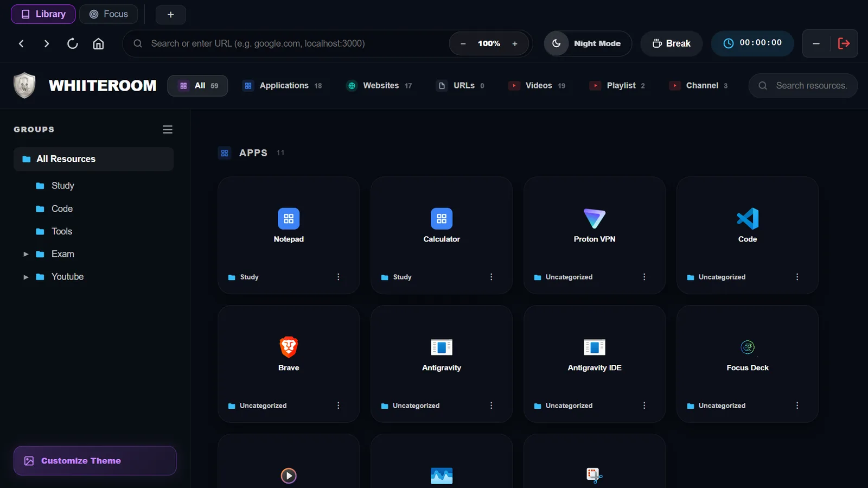
Task: Toggle Night Mode
Action: (x=588, y=43)
